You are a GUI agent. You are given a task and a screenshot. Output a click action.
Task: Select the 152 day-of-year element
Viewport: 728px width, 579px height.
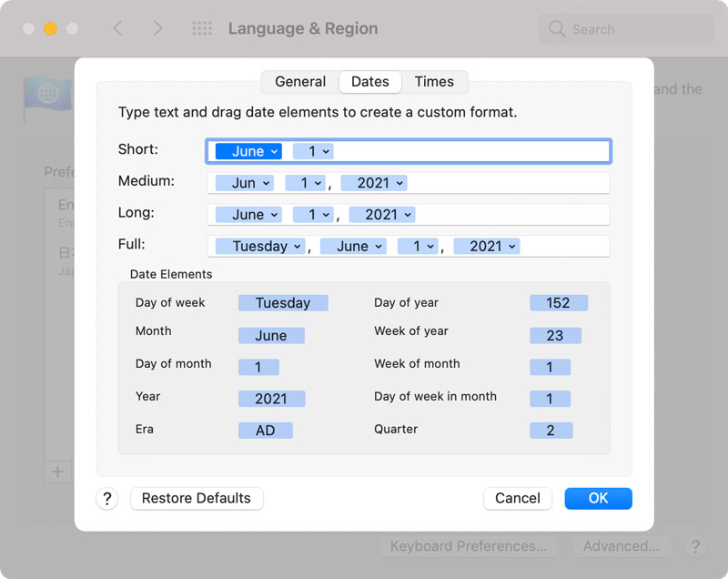pos(559,303)
